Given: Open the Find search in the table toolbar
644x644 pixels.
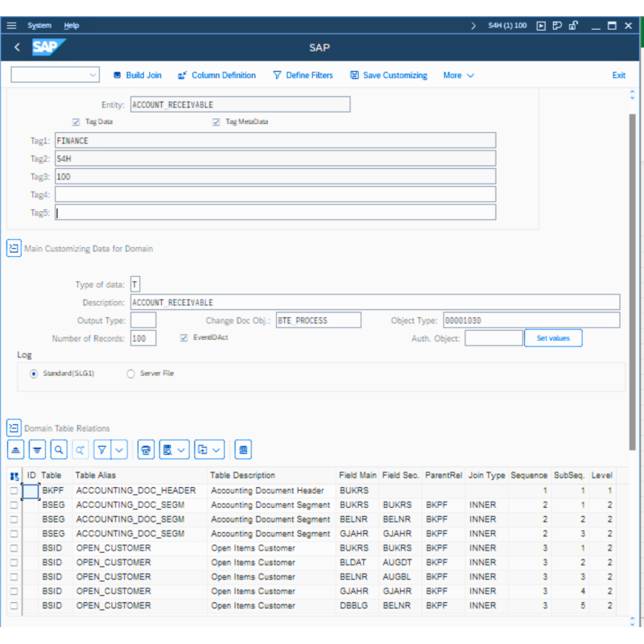Looking at the screenshot, I should (57, 449).
